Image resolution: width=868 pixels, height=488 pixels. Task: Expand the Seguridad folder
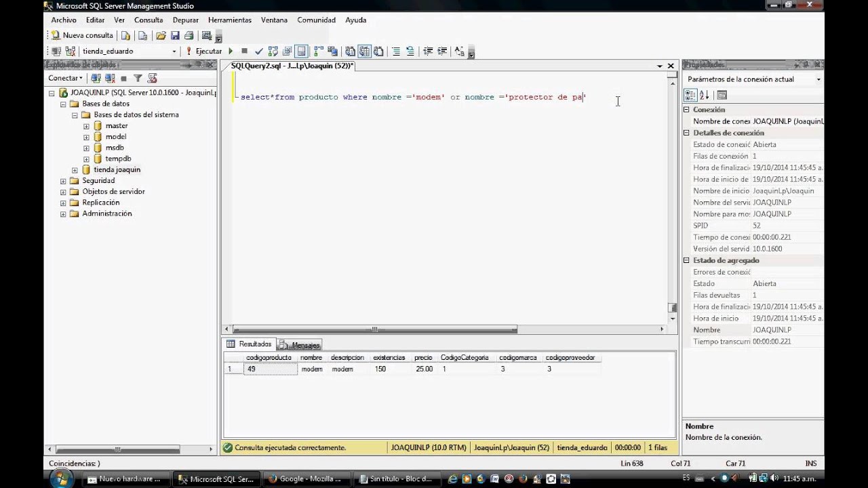point(63,181)
